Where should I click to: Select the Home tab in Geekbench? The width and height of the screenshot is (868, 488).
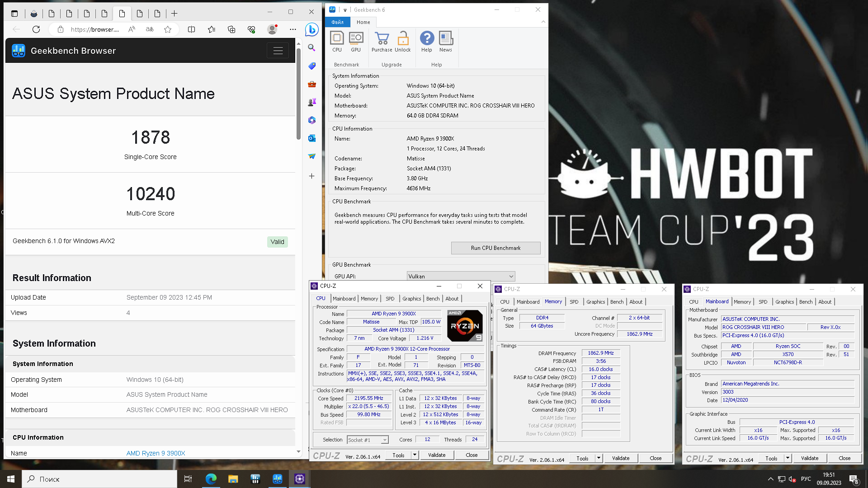363,22
